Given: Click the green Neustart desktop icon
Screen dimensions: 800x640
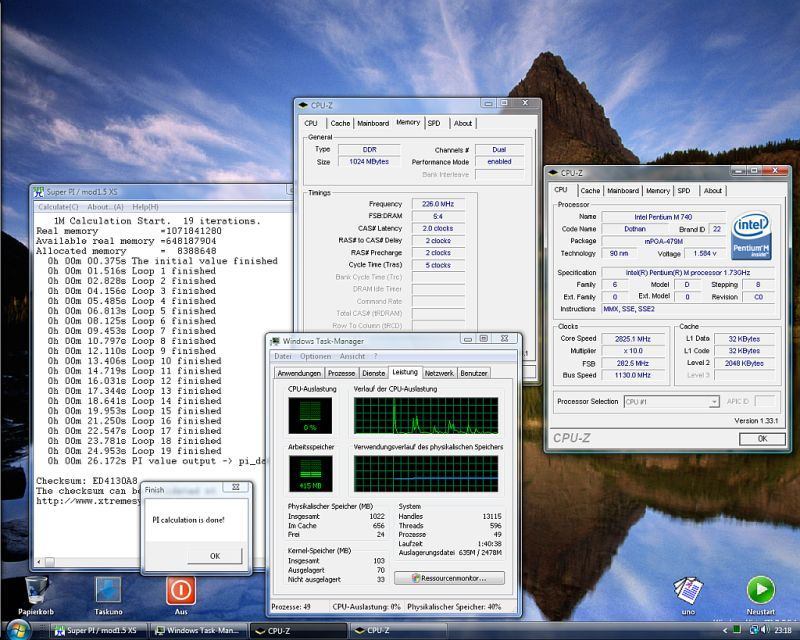Looking at the screenshot, I should pos(761,590).
